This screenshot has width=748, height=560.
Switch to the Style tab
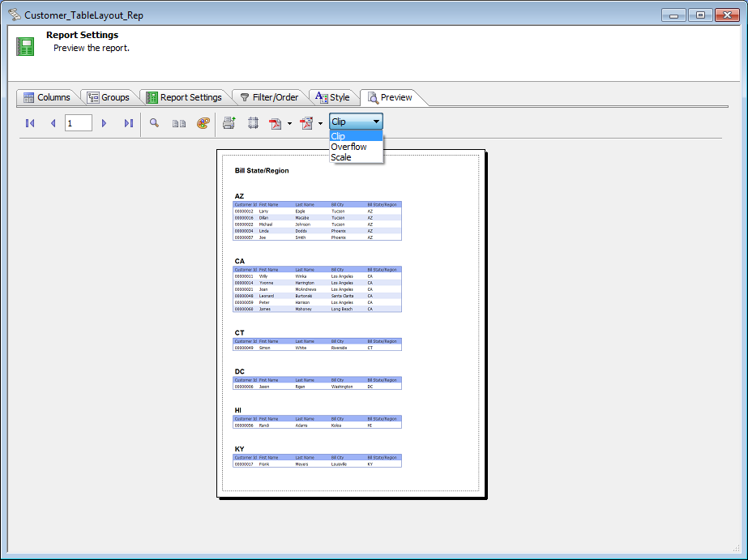click(333, 97)
